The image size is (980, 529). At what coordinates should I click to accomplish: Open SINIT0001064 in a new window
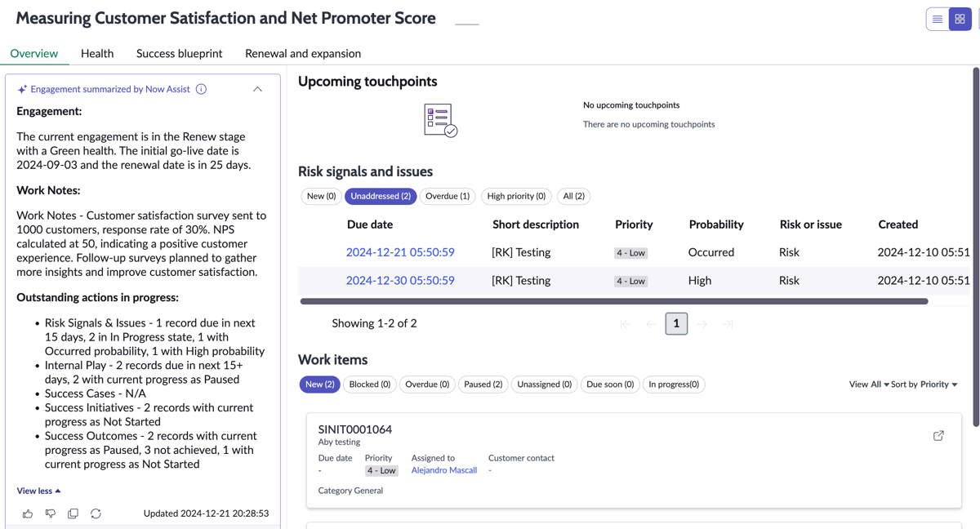(938, 436)
